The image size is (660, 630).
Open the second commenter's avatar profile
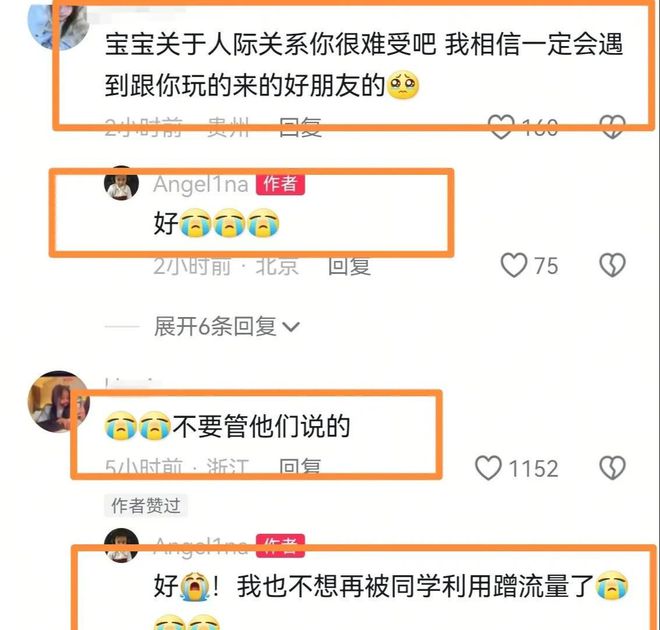tap(59, 401)
